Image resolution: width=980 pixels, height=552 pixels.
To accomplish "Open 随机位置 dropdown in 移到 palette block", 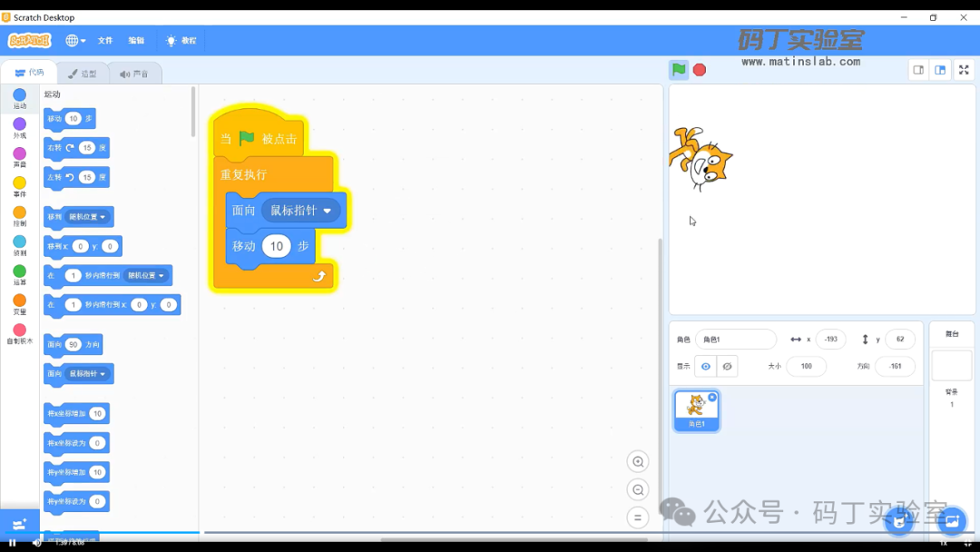I will point(87,217).
